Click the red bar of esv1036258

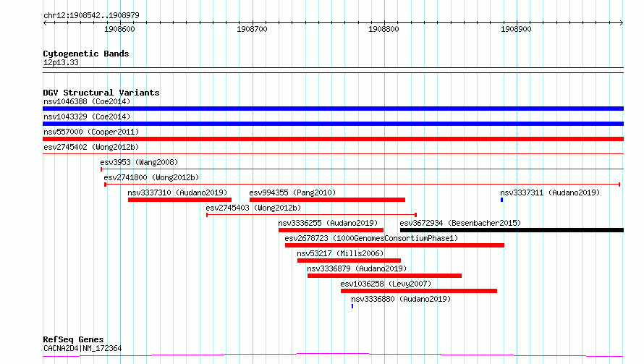pos(419,291)
